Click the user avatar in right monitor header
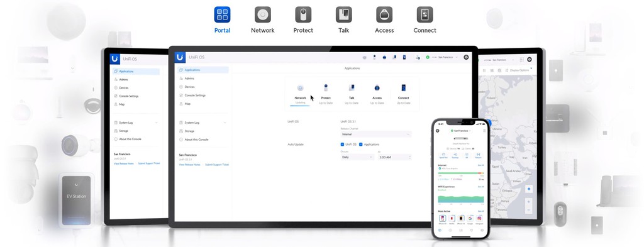Image resolution: width=644 pixels, height=247 pixels. [530, 60]
